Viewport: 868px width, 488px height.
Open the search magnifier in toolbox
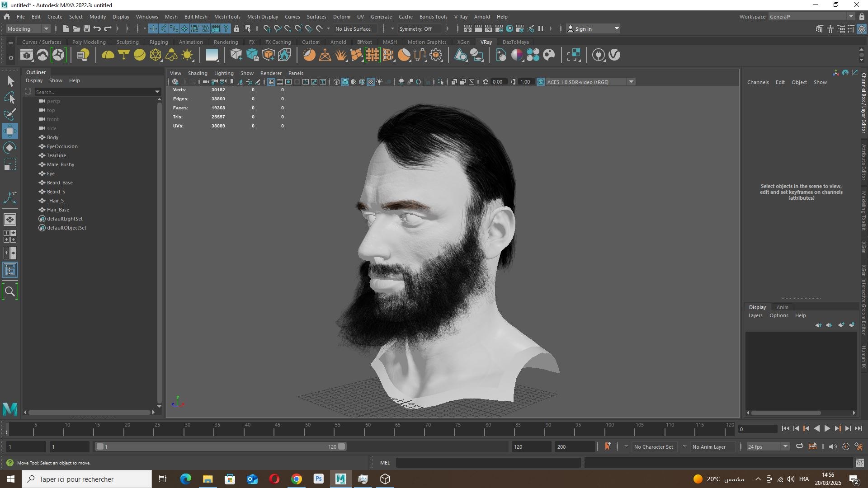pyautogui.click(x=10, y=291)
